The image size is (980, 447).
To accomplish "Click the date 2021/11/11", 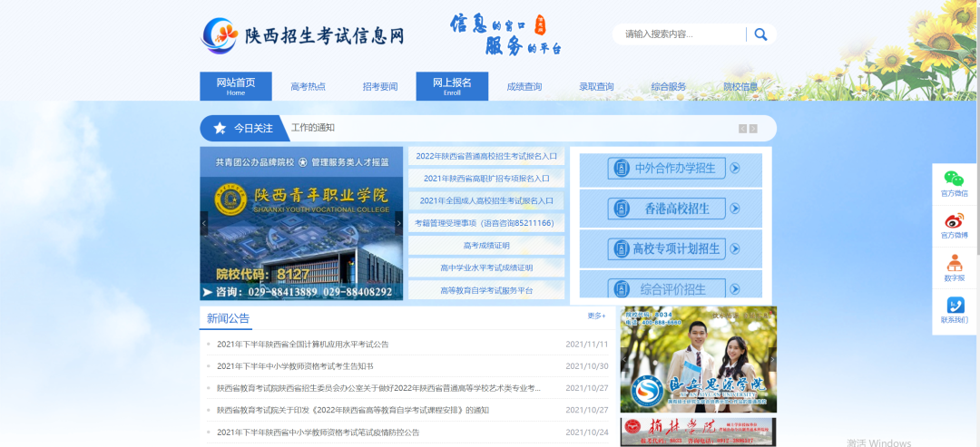I will pyautogui.click(x=586, y=344).
